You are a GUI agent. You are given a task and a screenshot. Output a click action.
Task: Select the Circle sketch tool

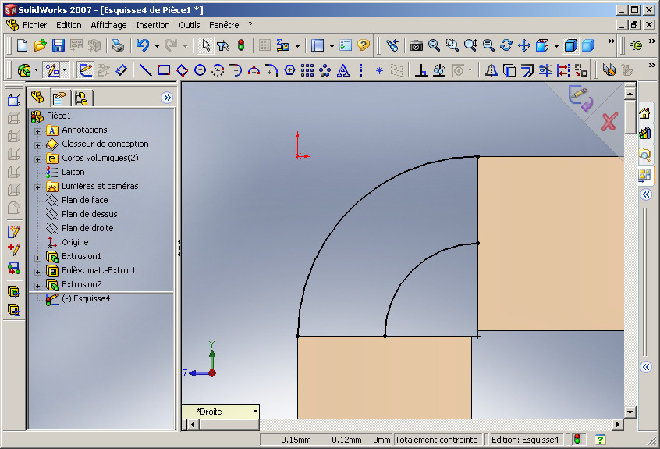tap(200, 70)
